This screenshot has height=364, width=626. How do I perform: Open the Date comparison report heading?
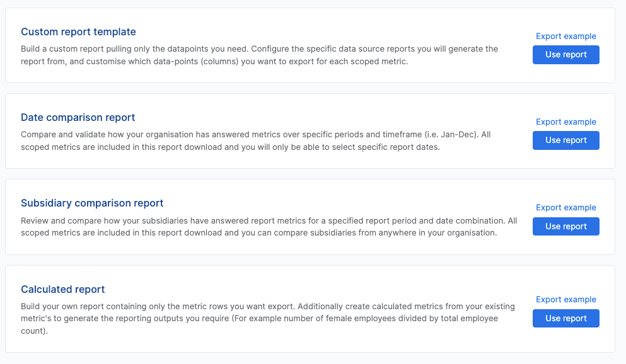(78, 117)
